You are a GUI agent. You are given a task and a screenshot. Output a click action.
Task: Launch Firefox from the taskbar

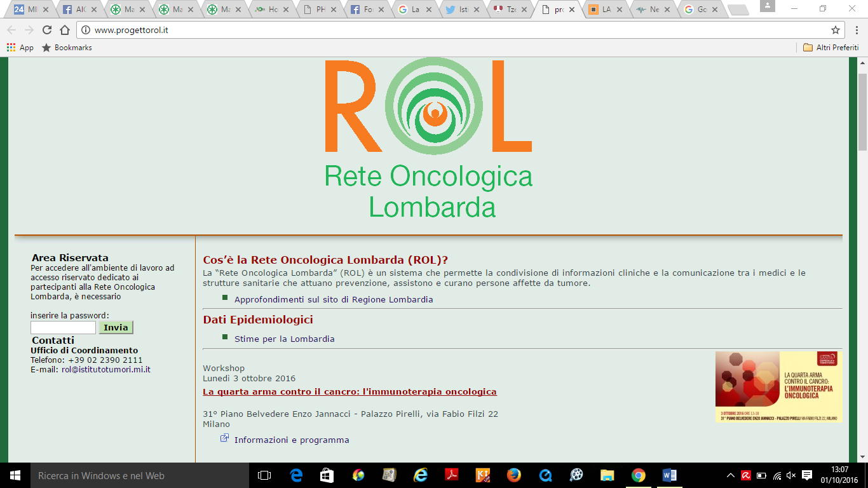[x=513, y=475]
